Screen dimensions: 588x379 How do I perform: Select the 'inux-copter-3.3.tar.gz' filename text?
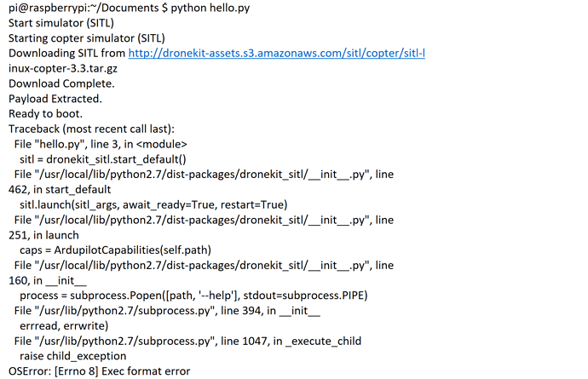coord(63,69)
